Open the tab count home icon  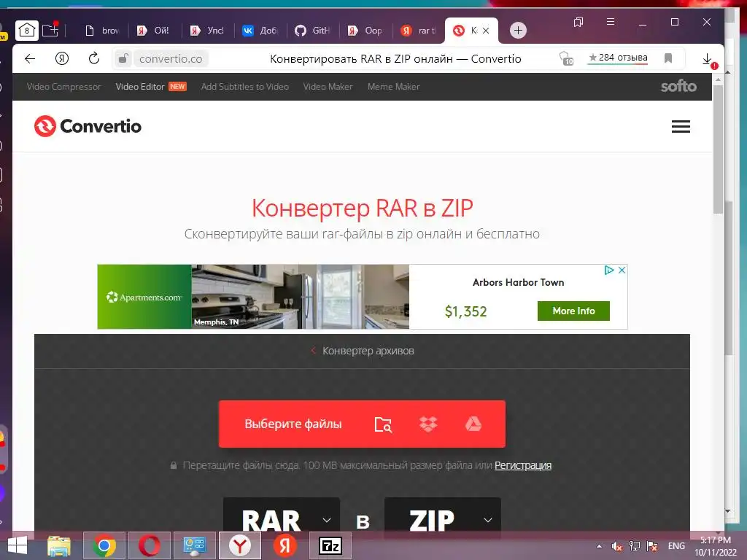pyautogui.click(x=27, y=31)
